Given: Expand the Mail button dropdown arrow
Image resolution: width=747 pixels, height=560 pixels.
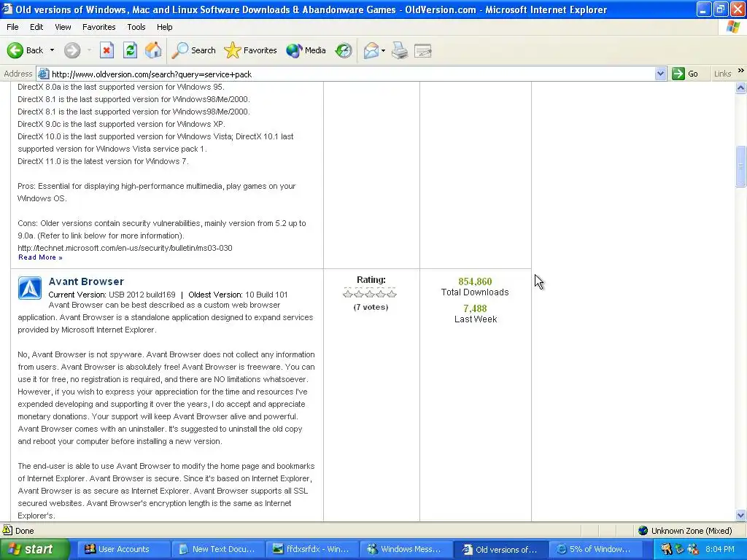Looking at the screenshot, I should click(x=383, y=50).
